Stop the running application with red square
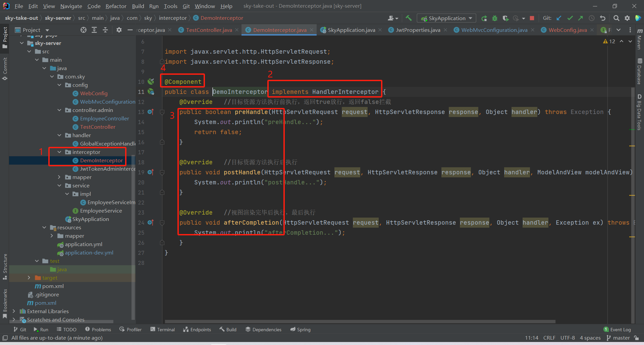This screenshot has height=345, width=644. click(532, 18)
